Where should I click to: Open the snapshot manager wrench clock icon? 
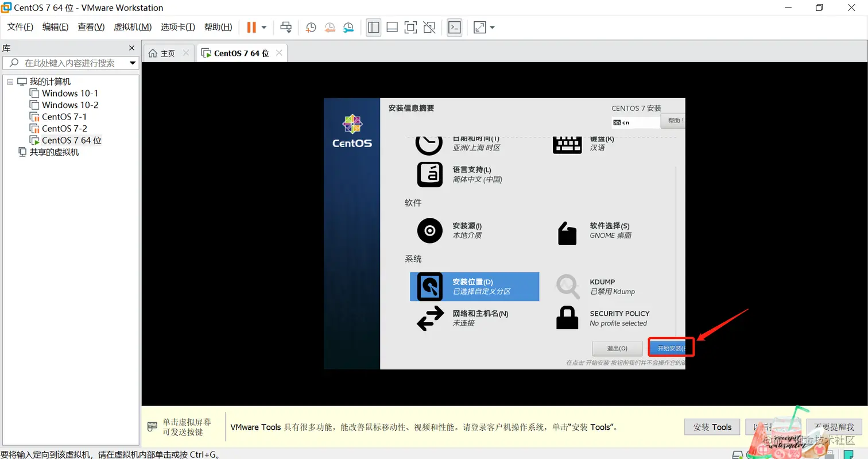[348, 27]
